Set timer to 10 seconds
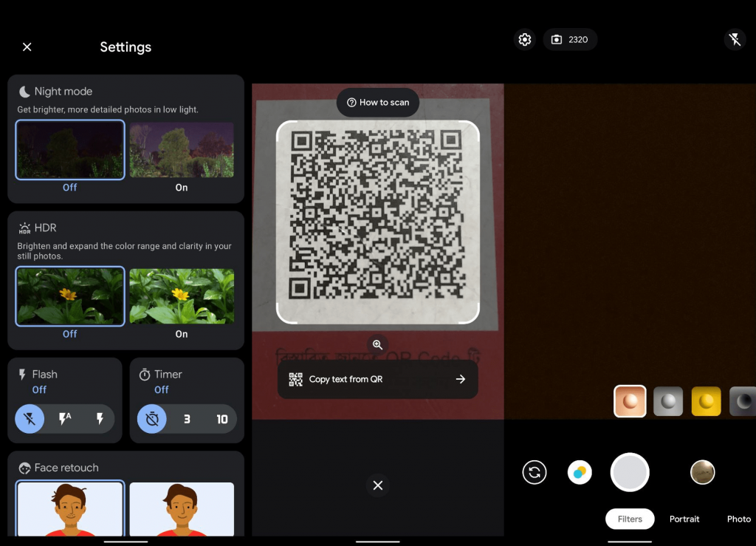The height and width of the screenshot is (546, 756). [221, 419]
